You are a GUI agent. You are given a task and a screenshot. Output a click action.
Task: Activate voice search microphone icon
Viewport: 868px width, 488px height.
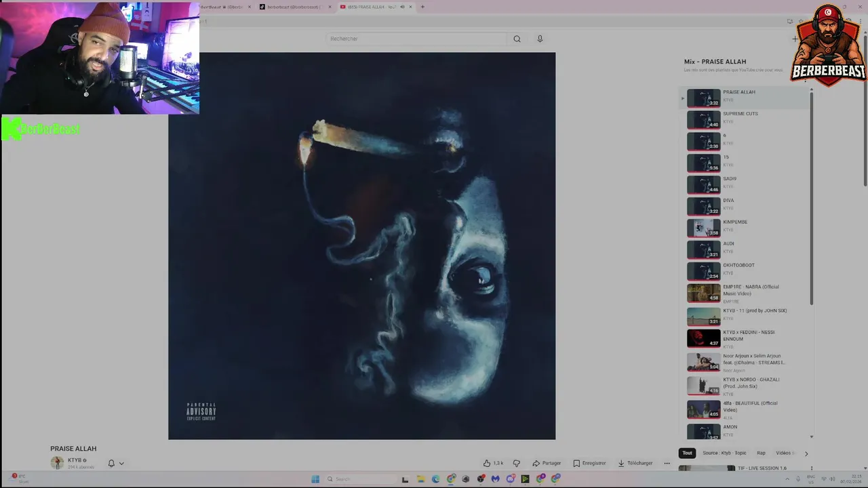pos(540,39)
